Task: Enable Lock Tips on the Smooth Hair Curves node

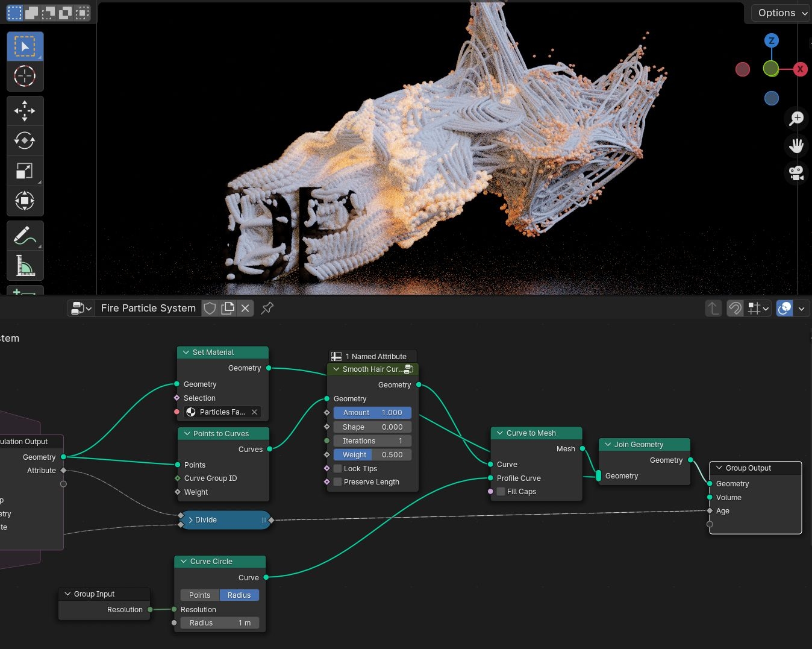Action: (337, 468)
